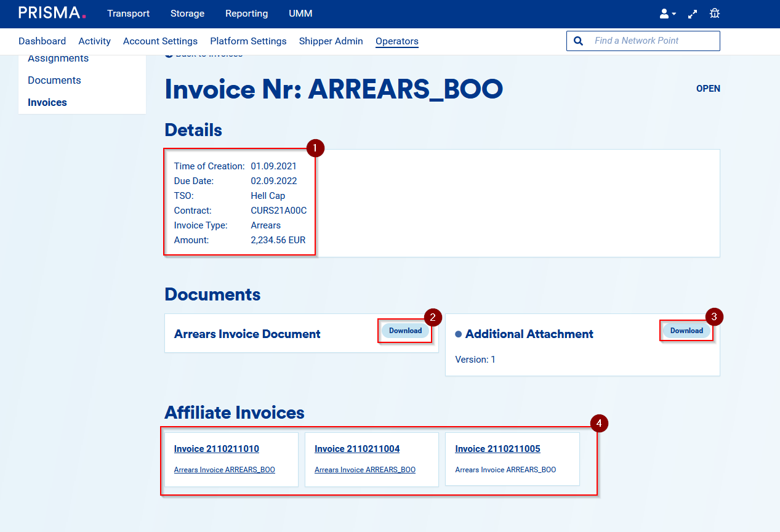Click the fullscreen expand arrows icon
Viewport: 780px width, 532px height.
coord(693,14)
